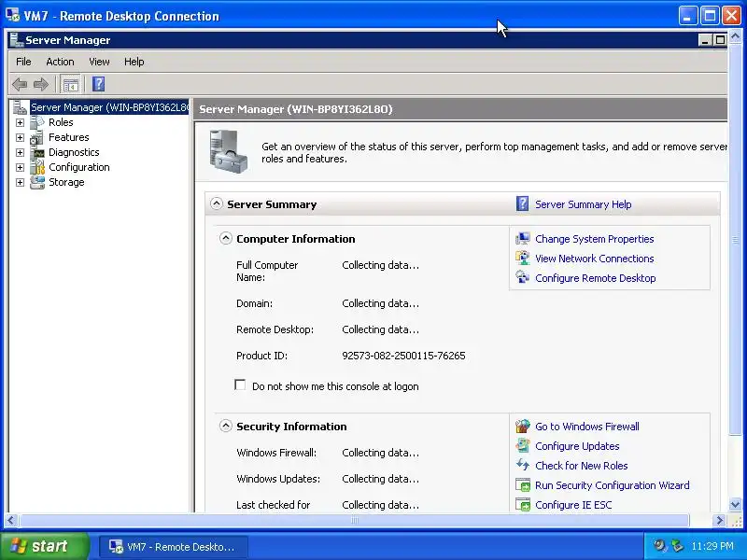This screenshot has height=560, width=747.
Task: Select the Roles tree item label
Action: (x=61, y=122)
